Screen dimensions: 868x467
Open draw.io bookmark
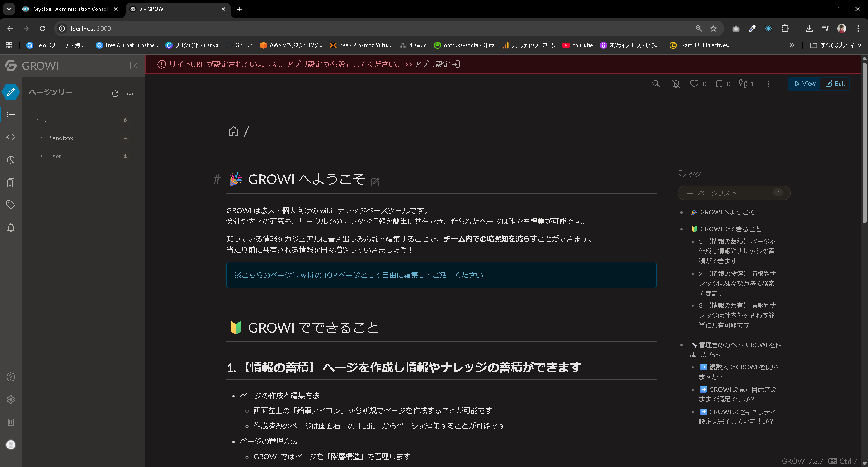[413, 45]
